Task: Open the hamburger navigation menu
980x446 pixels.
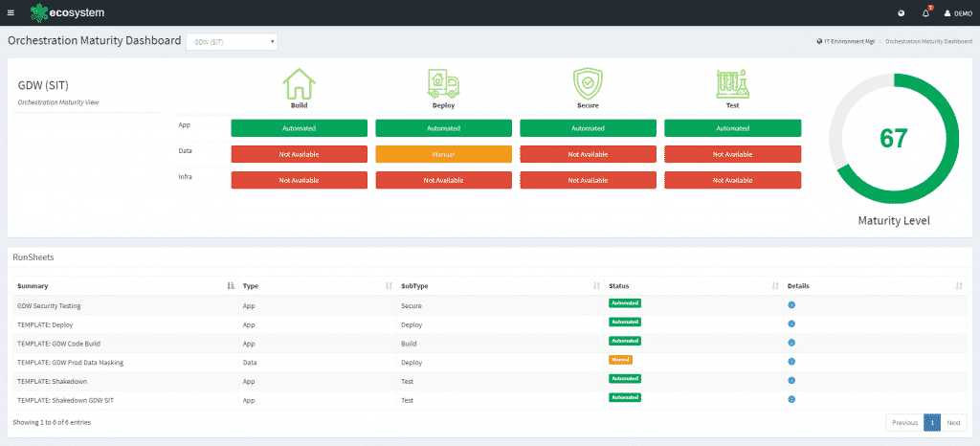Action: coord(11,12)
